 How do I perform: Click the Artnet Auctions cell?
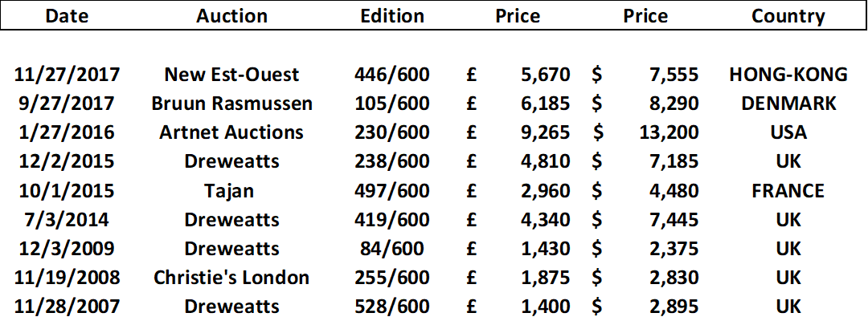click(x=231, y=132)
